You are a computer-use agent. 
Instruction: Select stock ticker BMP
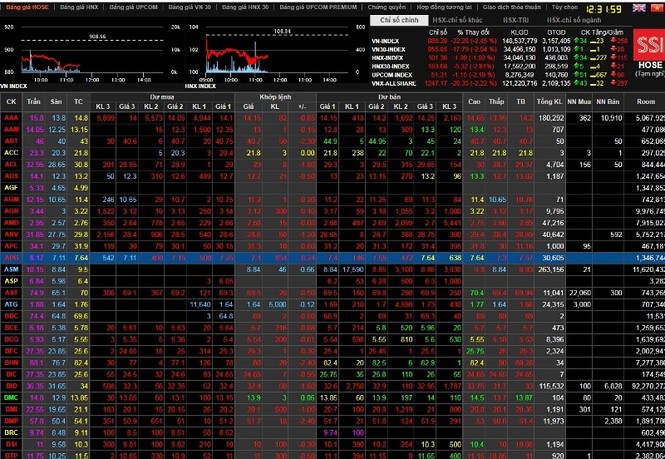point(11,421)
